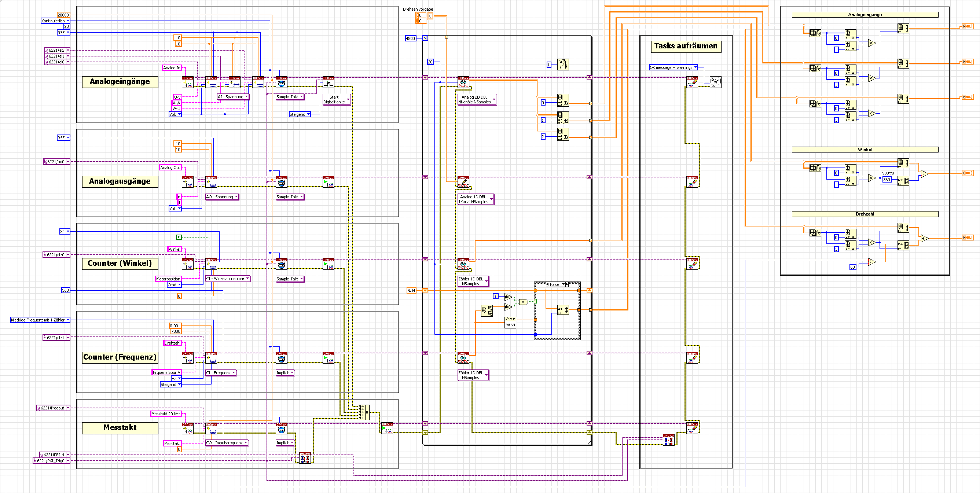The height and width of the screenshot is (493, 980).
Task: Click next-case arrow on False case selector
Action: [566, 284]
